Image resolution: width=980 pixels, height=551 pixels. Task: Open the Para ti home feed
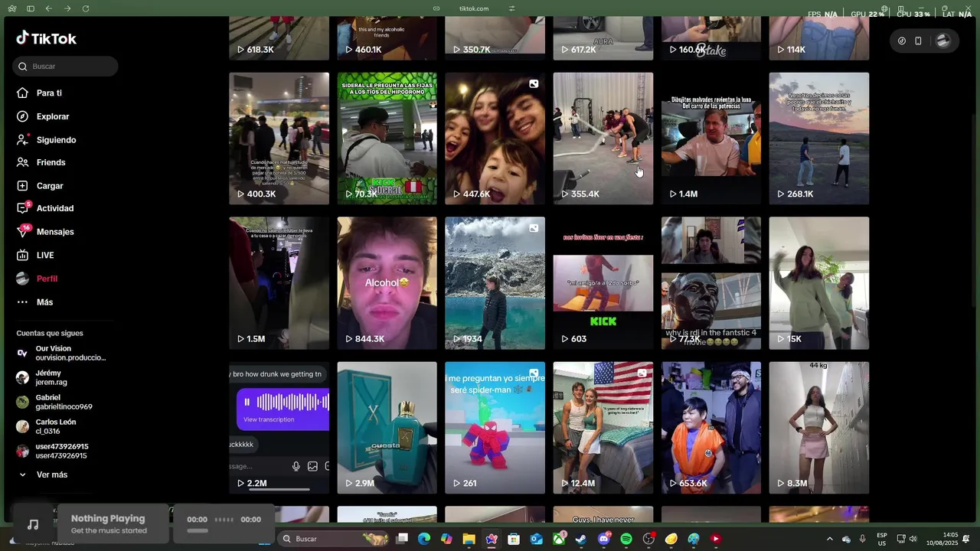(49, 93)
